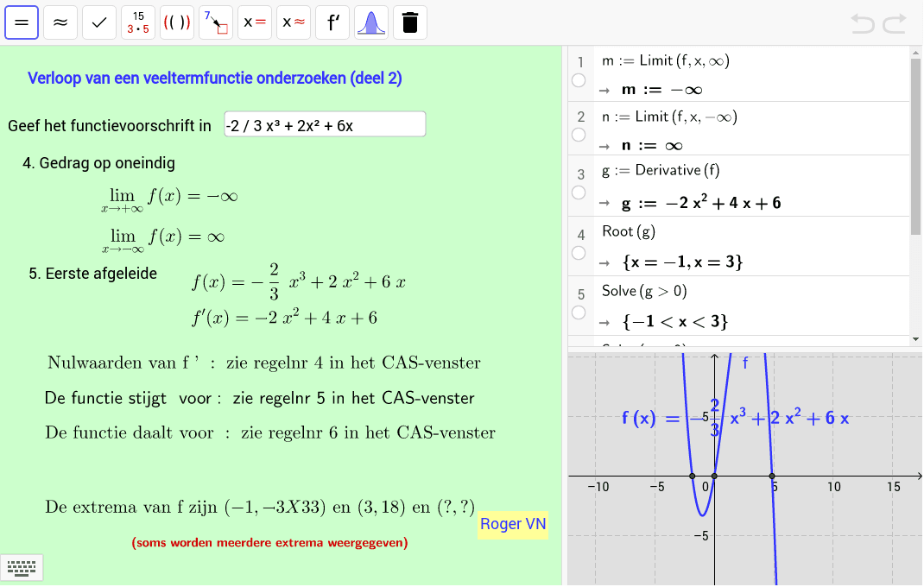Select the Derivative f' tool
924x587 pixels.
[x=332, y=23]
